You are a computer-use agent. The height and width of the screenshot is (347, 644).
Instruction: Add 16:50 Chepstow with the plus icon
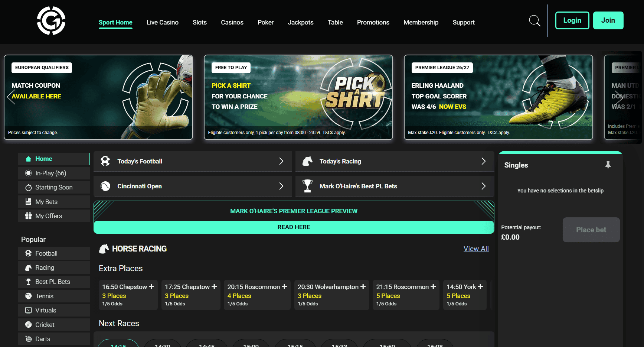point(151,287)
